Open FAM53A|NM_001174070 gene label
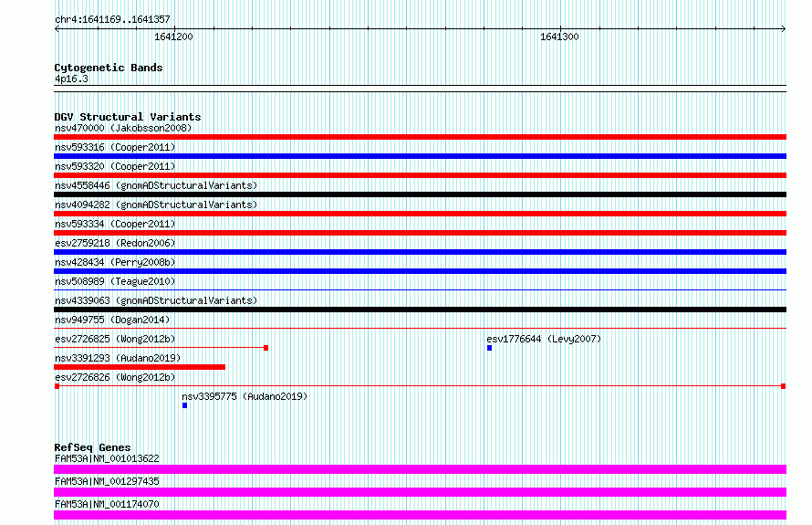Viewport: 812px width, 525px height. 107,504
